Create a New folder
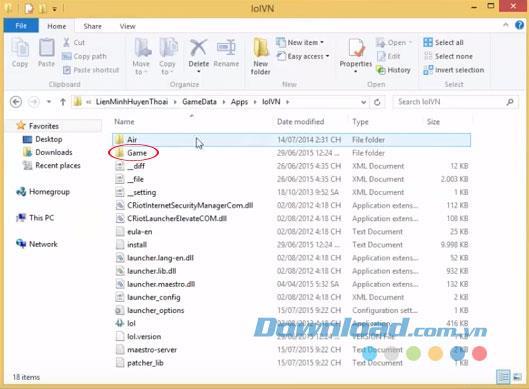 (x=260, y=56)
